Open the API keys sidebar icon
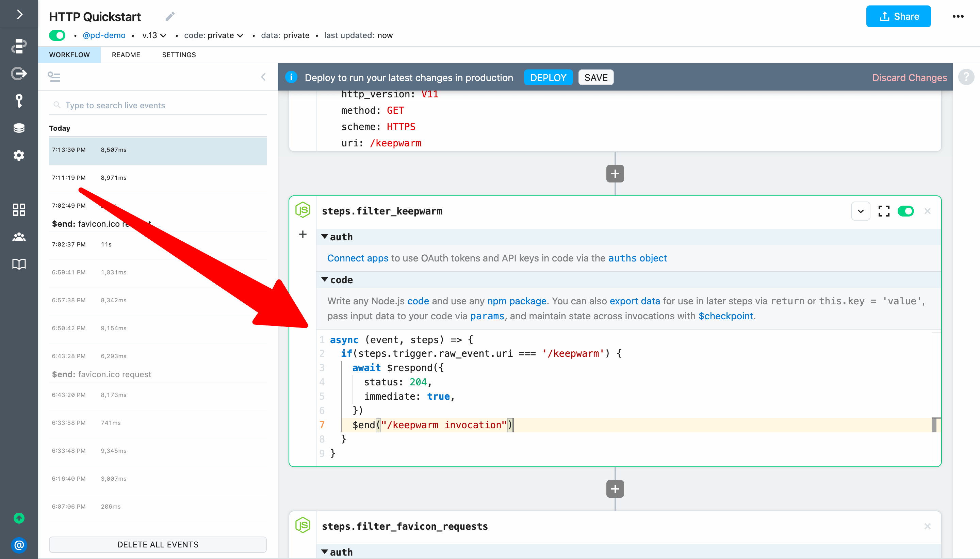The image size is (980, 559). point(19,100)
